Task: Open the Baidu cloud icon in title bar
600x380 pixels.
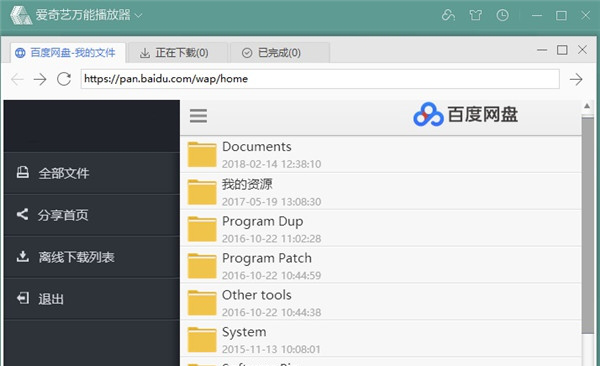Action: point(448,15)
